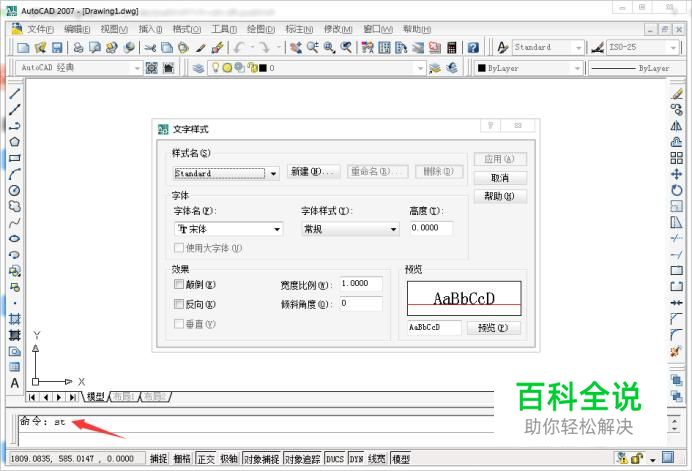692x471 pixels.
Task: Click the text style icon near Standard
Action: pyautogui.click(x=503, y=47)
